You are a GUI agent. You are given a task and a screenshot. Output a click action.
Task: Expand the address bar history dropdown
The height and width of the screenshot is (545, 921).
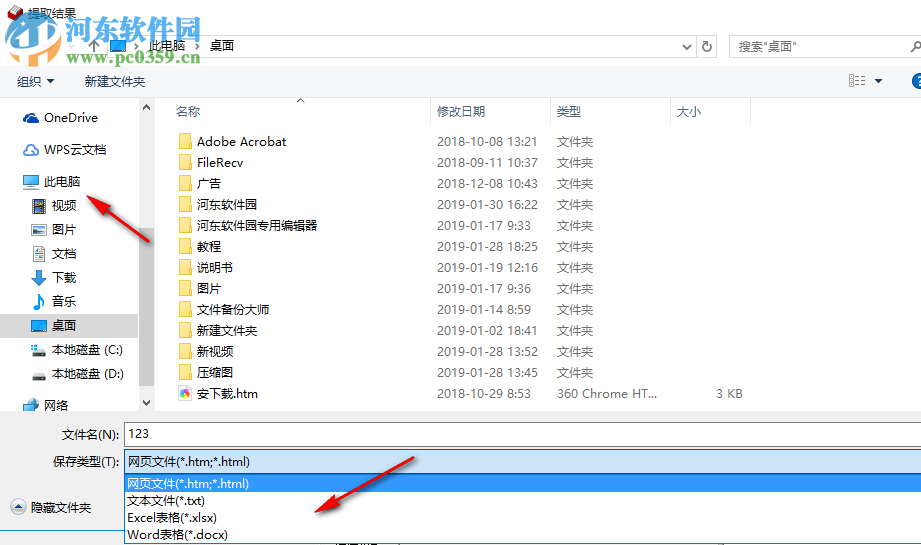(x=686, y=46)
